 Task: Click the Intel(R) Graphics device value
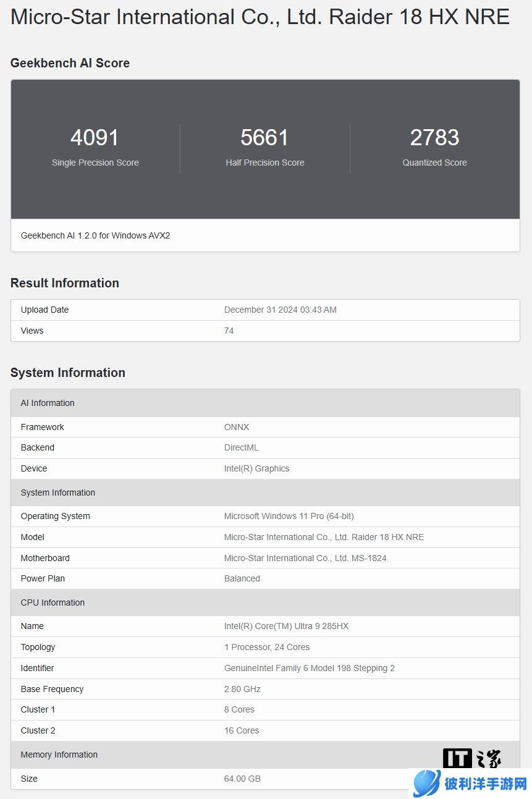(x=256, y=468)
